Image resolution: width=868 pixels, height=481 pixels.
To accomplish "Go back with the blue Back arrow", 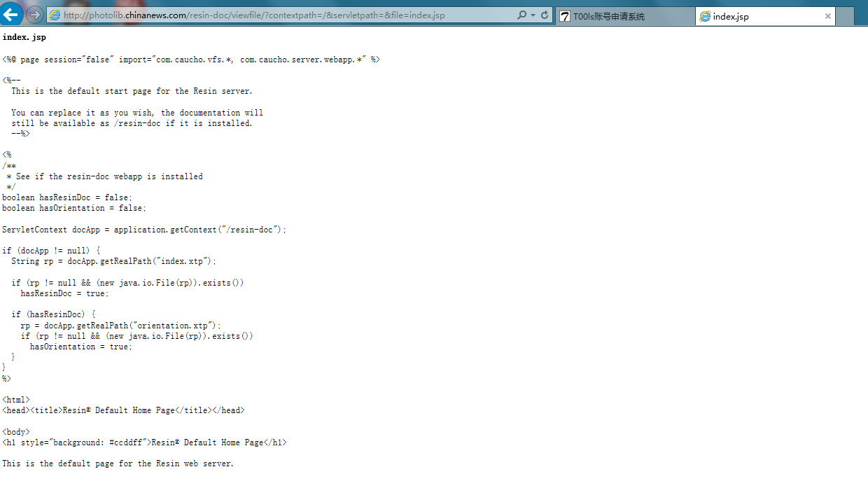I will [11, 15].
